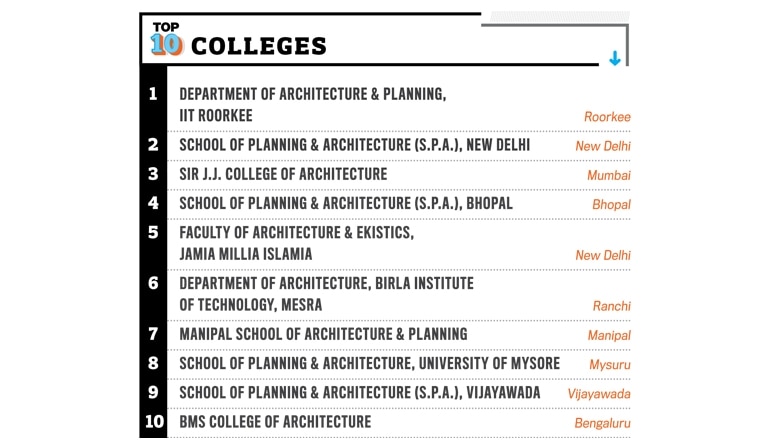Open School of Planning & Architecture, Vijayawada

tap(359, 392)
